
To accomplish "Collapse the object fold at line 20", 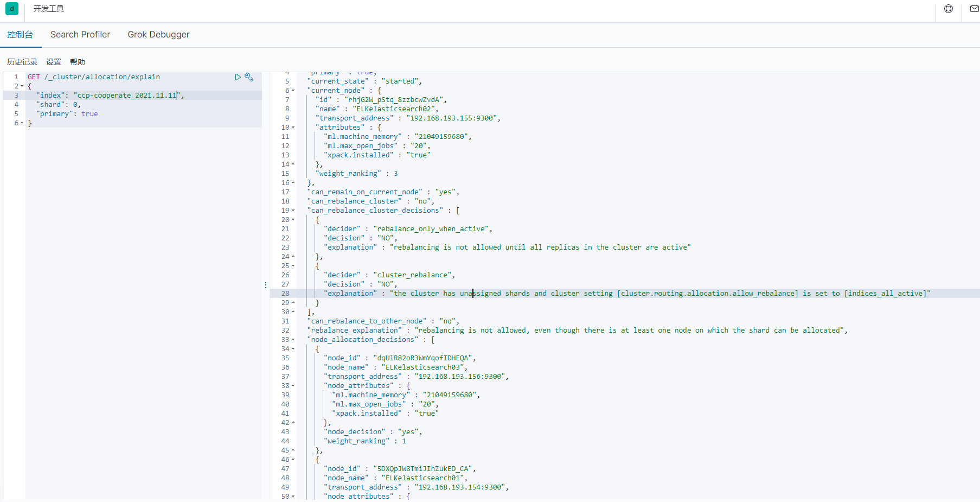I will 293,220.
